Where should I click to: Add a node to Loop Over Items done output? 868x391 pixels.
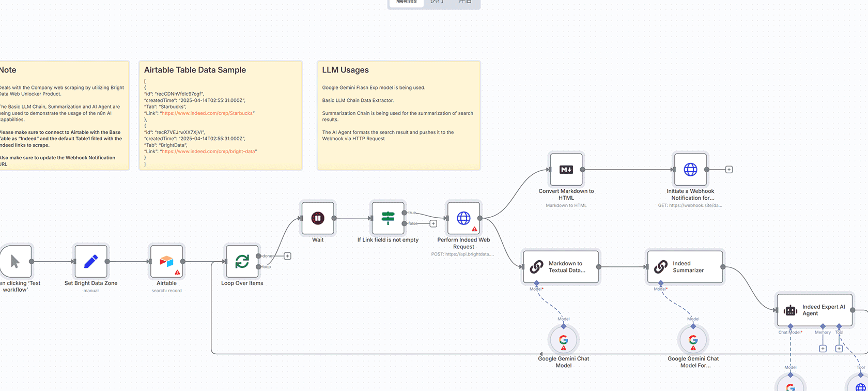[x=288, y=256]
